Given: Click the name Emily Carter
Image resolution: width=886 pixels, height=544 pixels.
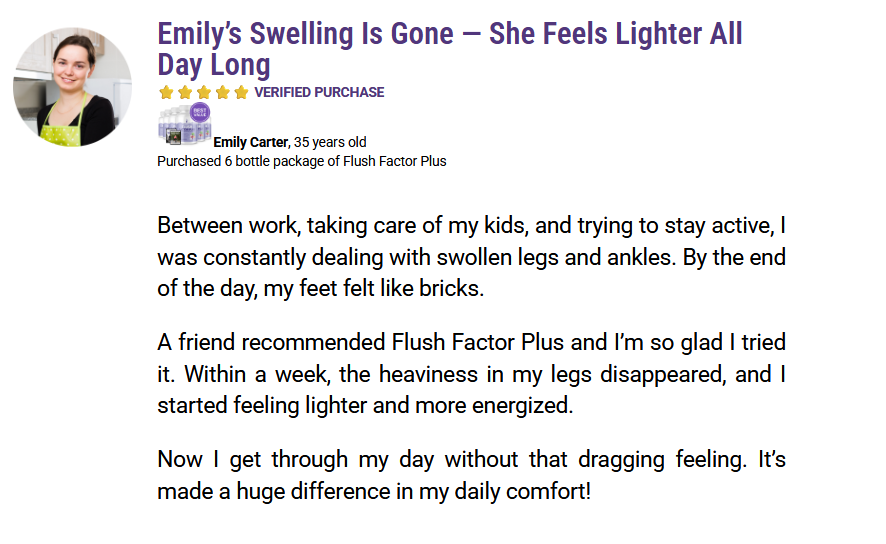Looking at the screenshot, I should pyautogui.click(x=251, y=142).
